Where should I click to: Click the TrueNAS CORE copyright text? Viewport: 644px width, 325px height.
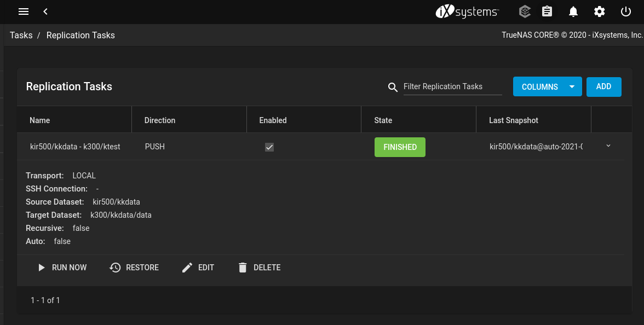pyautogui.click(x=572, y=35)
